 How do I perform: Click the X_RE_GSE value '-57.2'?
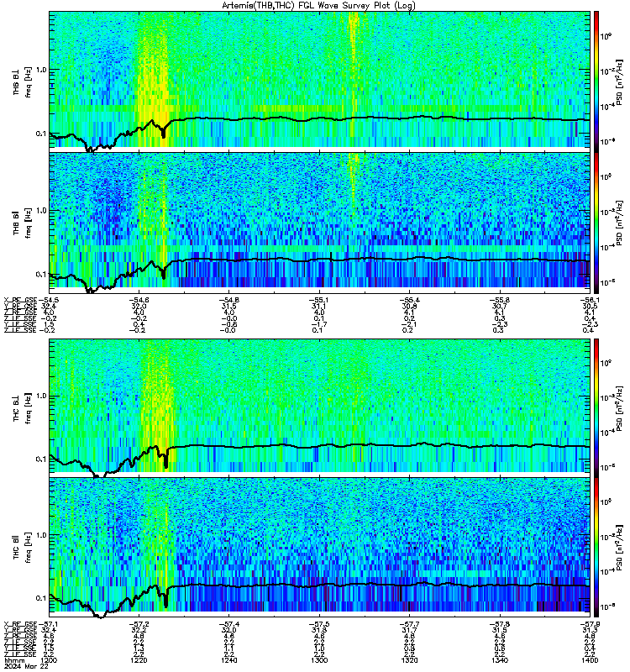139,624
